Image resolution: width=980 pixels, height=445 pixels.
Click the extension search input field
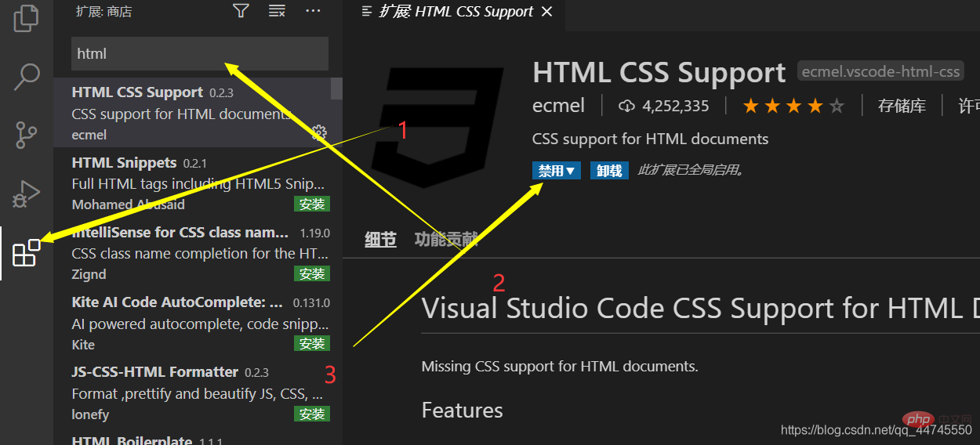199,54
